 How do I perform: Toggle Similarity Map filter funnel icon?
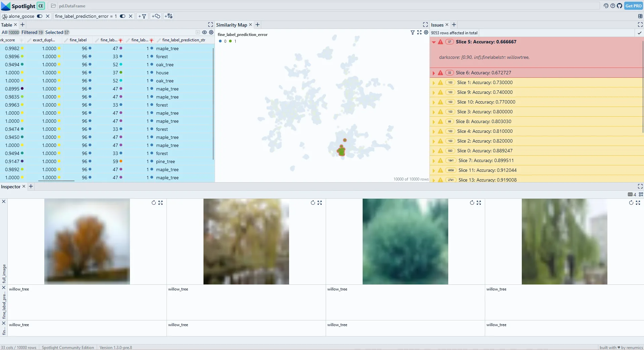tap(413, 32)
